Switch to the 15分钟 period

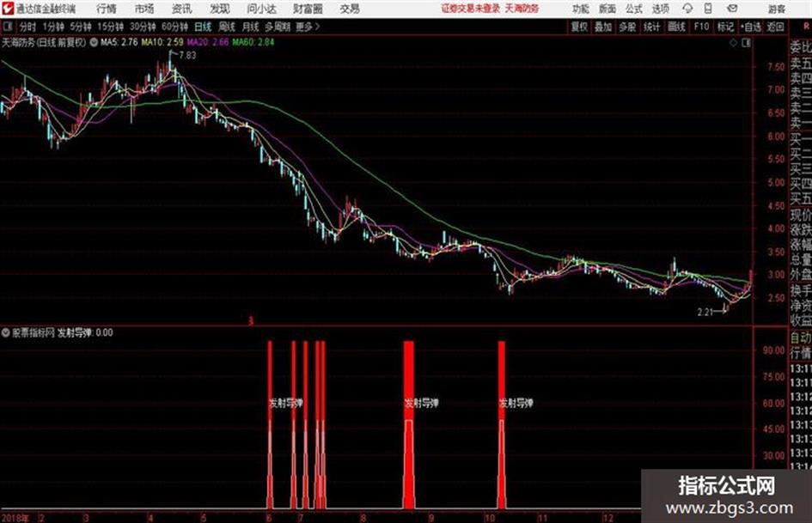(110, 27)
